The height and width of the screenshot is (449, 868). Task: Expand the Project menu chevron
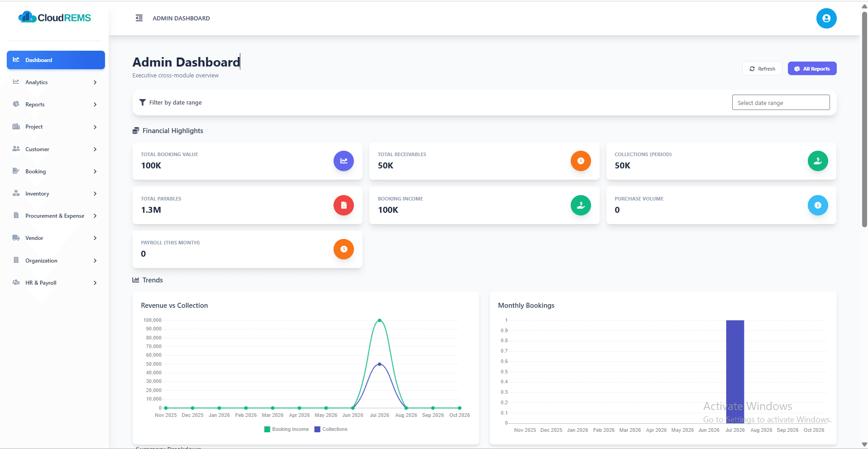tap(95, 127)
